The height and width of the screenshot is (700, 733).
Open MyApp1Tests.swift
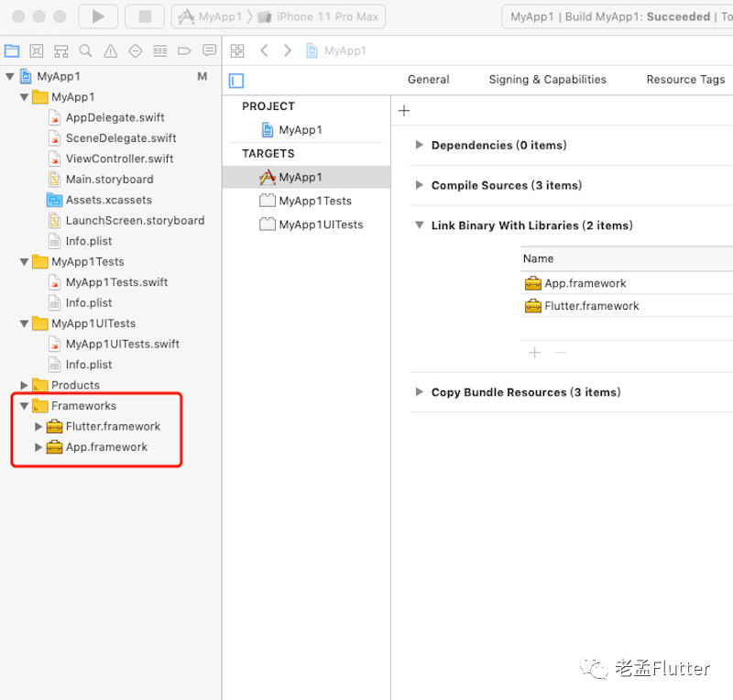coord(108,282)
